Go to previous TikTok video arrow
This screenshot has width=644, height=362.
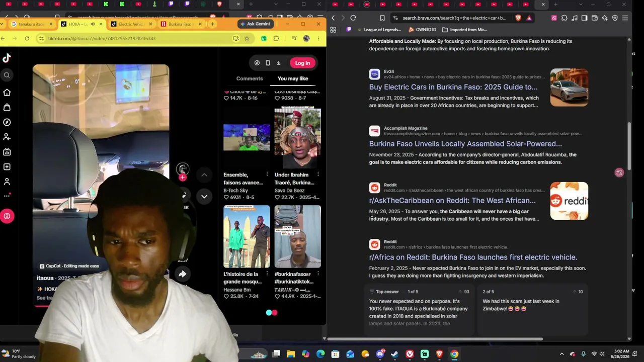coord(204,175)
